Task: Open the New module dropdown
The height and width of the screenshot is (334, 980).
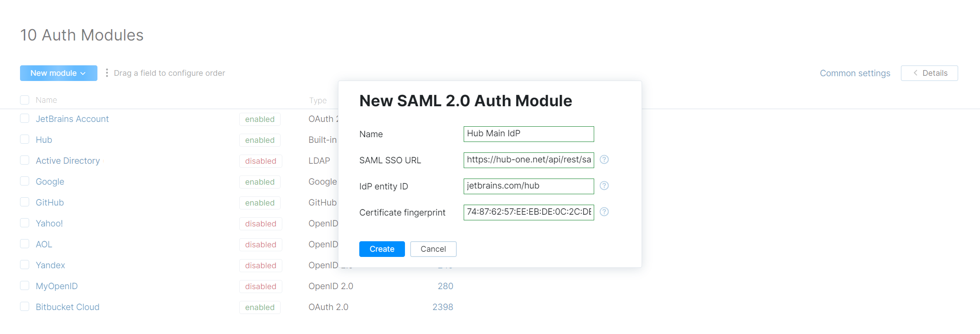Action: click(58, 73)
